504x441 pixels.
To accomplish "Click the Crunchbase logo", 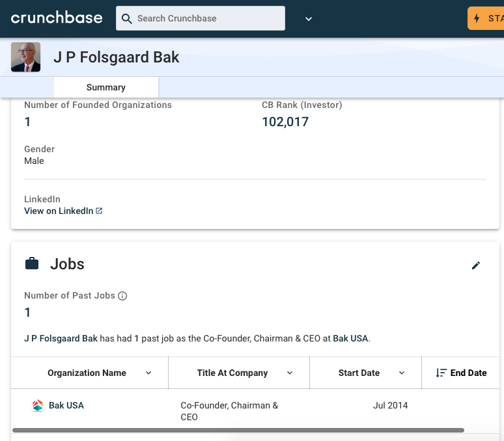I will (x=57, y=18).
